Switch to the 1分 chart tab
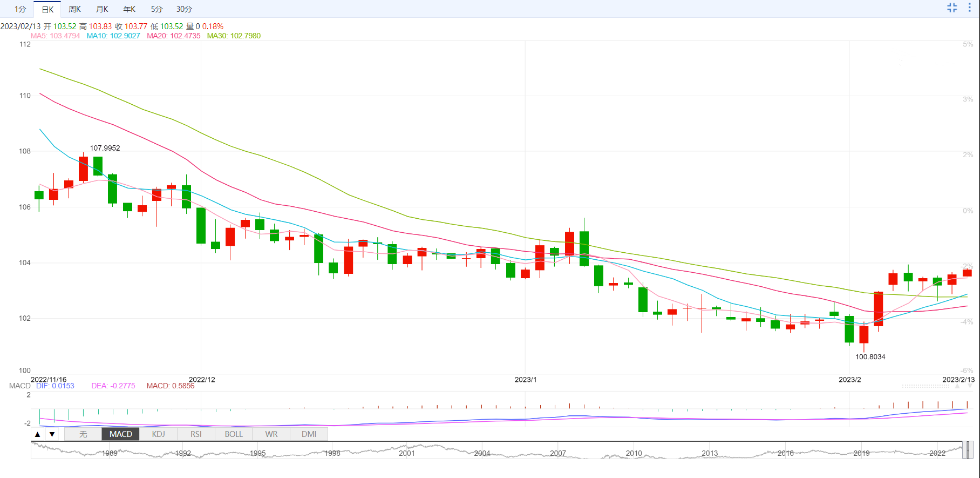 [20, 9]
